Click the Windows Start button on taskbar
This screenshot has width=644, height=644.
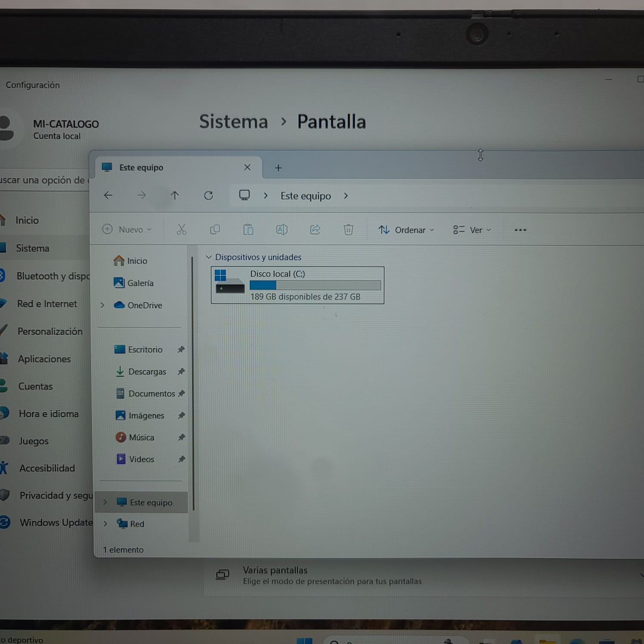pyautogui.click(x=304, y=641)
